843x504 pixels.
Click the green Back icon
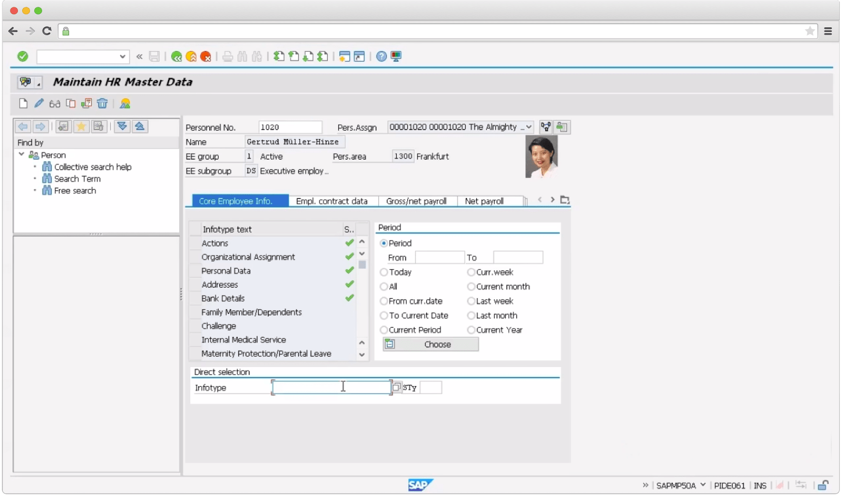click(177, 56)
